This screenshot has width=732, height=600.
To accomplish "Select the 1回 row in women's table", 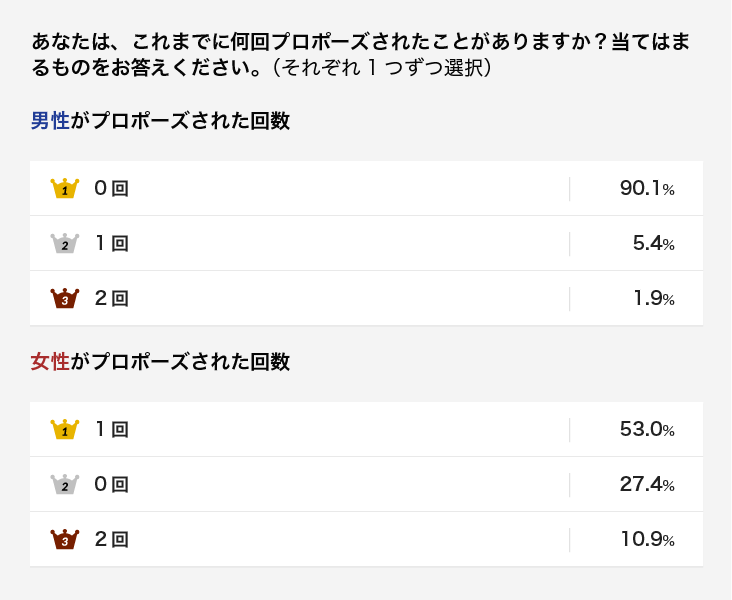I will click(366, 430).
